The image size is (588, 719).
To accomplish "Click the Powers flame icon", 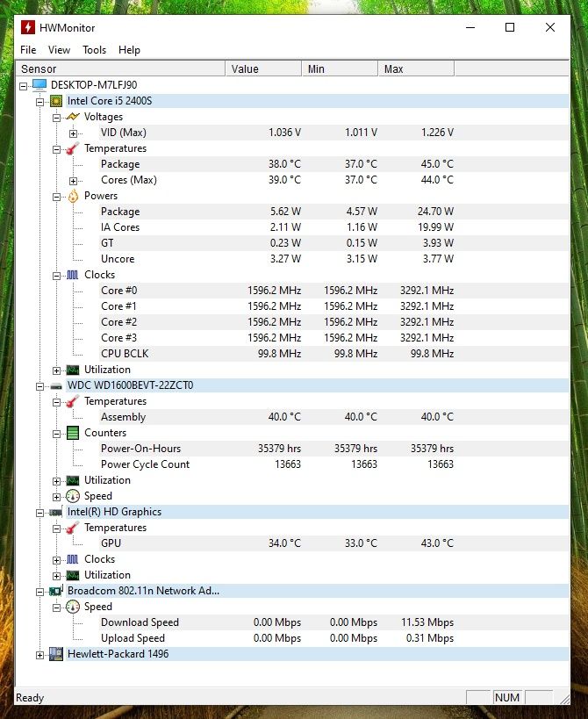I will coord(73,197).
